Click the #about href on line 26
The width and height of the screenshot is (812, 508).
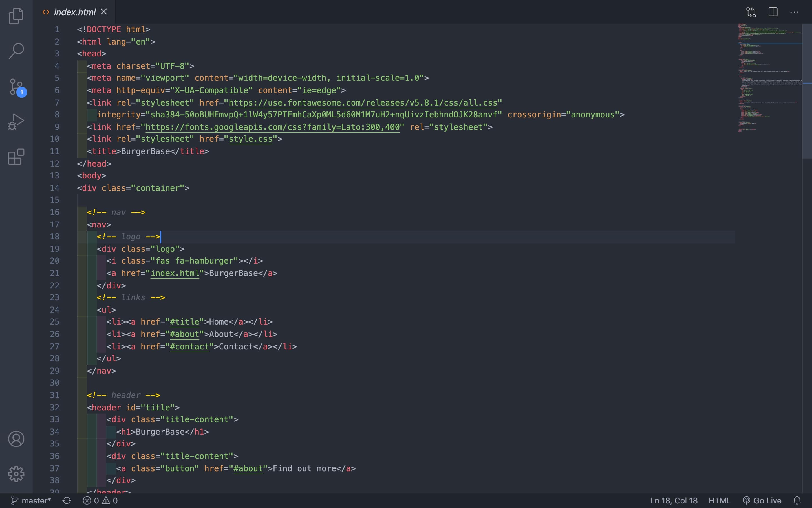(185, 334)
